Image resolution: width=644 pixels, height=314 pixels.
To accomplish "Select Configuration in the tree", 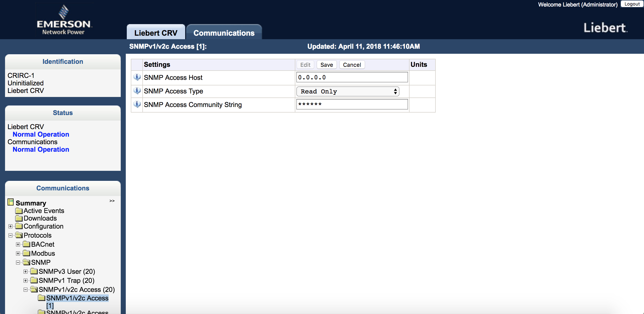I will click(x=44, y=226).
